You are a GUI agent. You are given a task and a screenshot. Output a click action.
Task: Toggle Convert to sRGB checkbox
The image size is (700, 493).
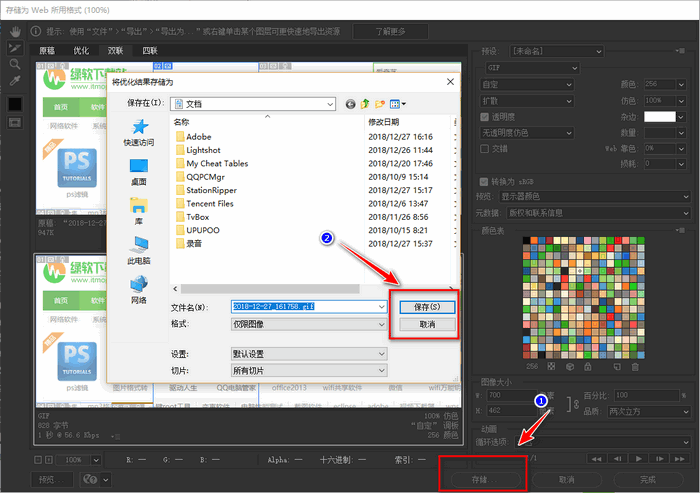[x=483, y=182]
